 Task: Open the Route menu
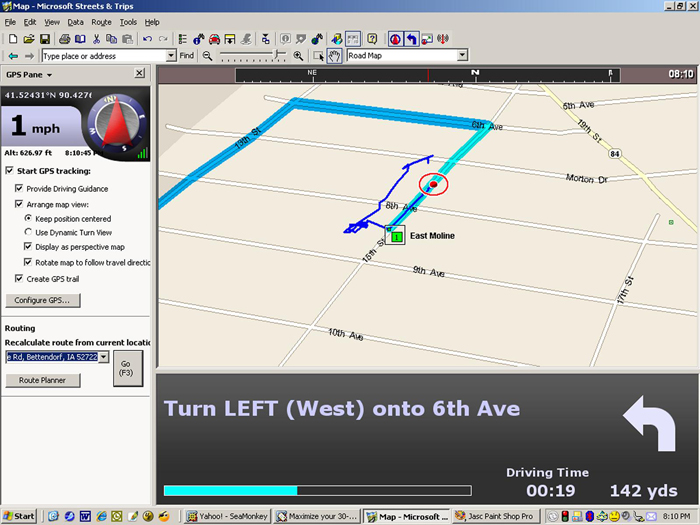(x=101, y=22)
